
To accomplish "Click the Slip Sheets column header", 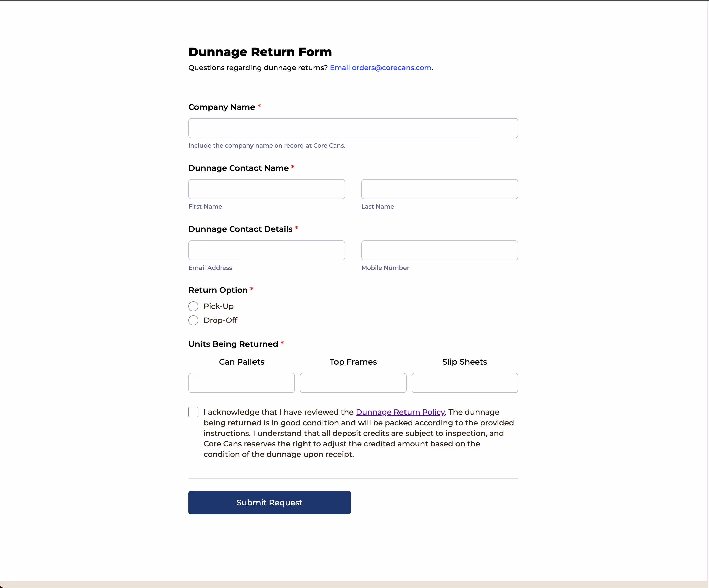I will [x=465, y=362].
